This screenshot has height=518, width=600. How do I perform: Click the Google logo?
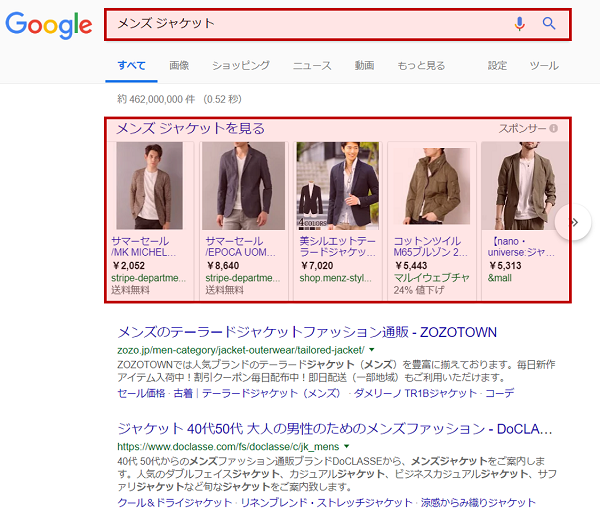click(49, 25)
